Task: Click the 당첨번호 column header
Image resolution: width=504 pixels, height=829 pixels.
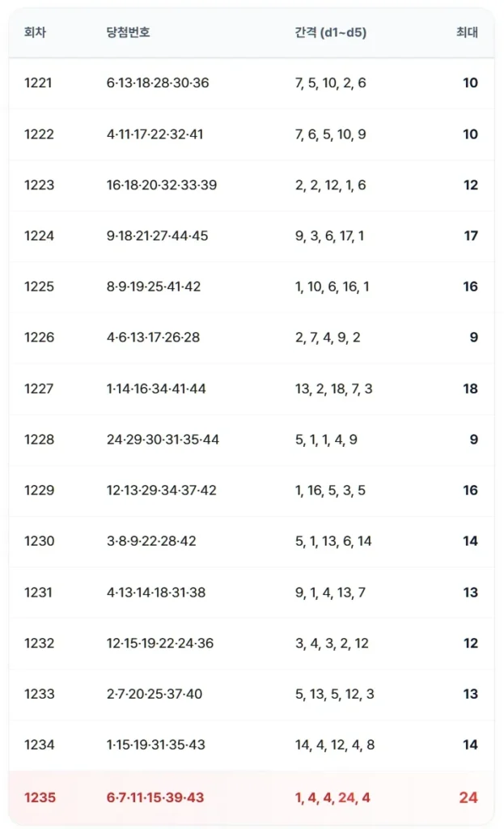Action: pyautogui.click(x=129, y=32)
